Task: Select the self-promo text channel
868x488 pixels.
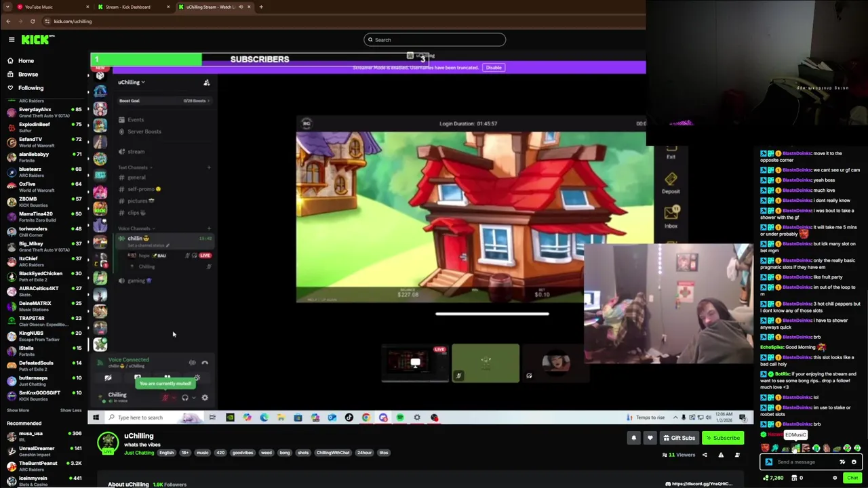Action: tap(141, 189)
